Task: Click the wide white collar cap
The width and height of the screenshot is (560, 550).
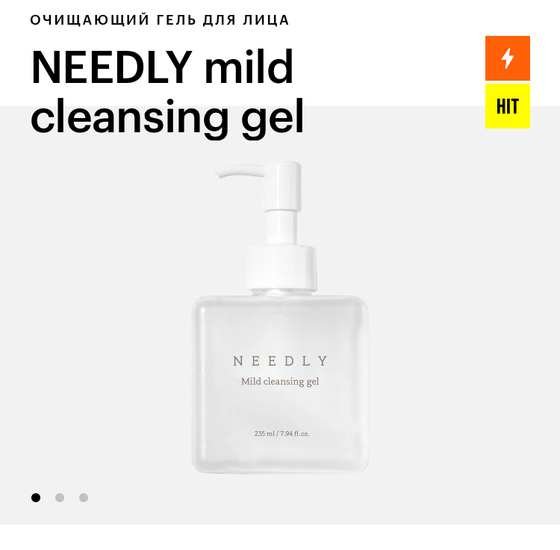Action: [282, 267]
